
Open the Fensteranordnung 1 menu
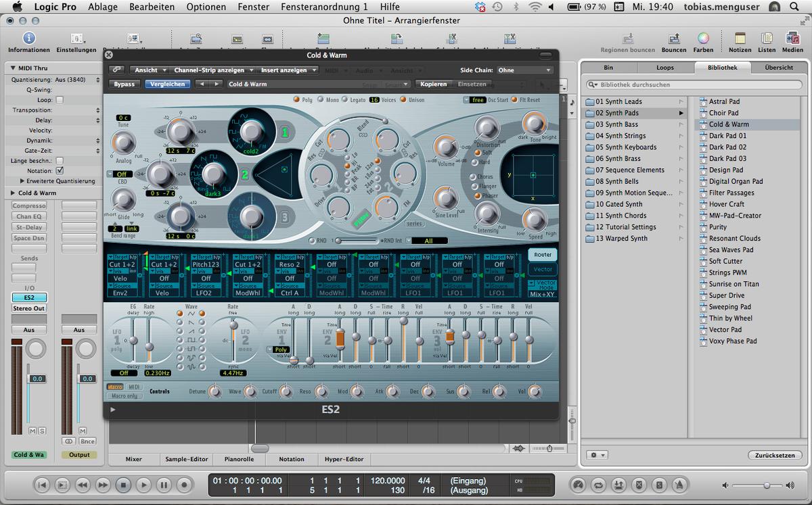pos(324,7)
